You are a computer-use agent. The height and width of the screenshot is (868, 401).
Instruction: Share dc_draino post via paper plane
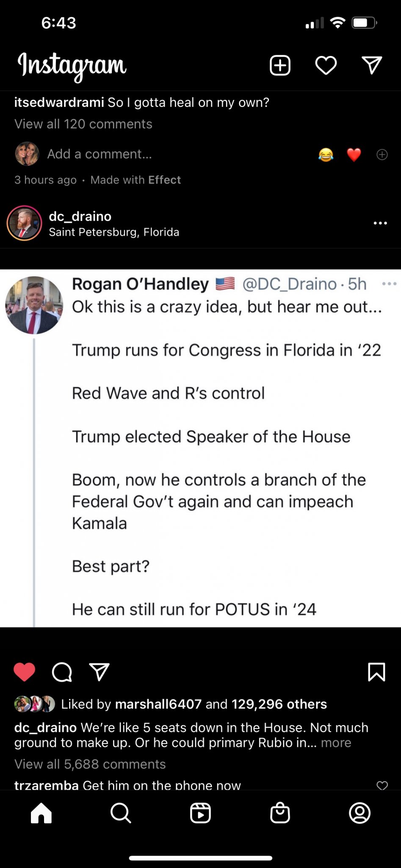(100, 672)
